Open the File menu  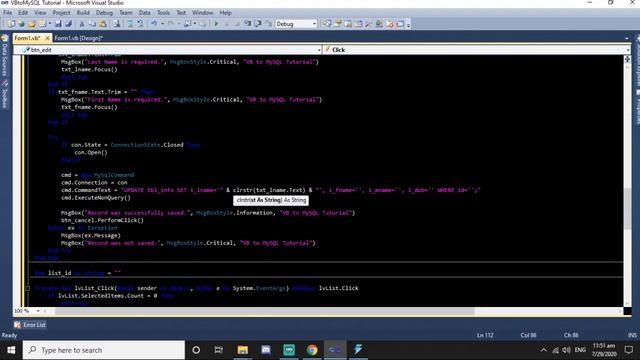tap(8, 13)
